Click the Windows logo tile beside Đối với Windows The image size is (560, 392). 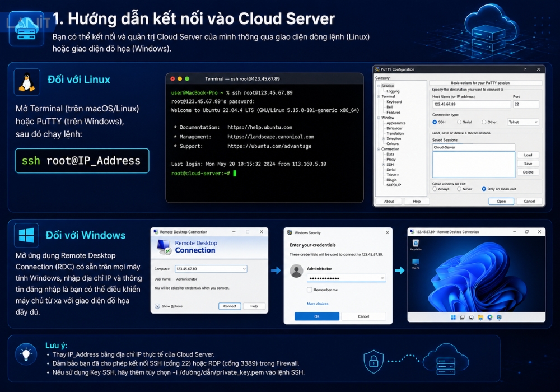(26, 235)
